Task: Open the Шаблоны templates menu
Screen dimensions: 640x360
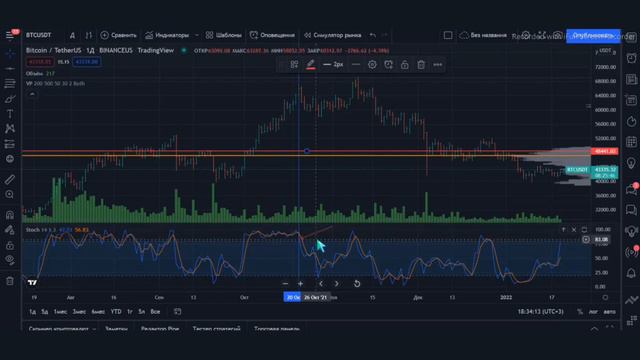Action: [x=224, y=36]
